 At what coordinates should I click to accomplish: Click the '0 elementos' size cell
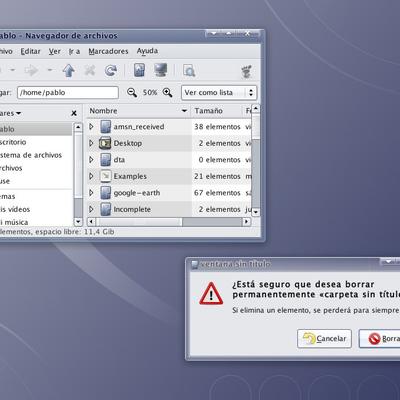[219, 160]
